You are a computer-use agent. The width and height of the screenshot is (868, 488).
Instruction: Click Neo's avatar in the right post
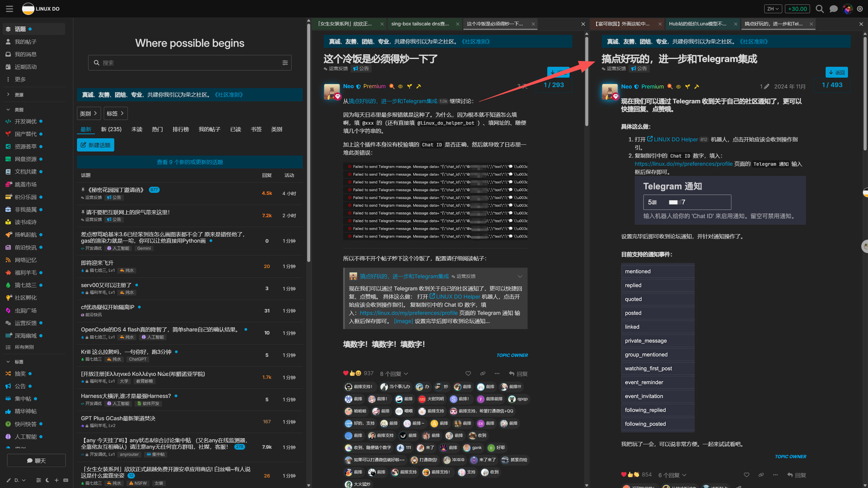pos(610,91)
